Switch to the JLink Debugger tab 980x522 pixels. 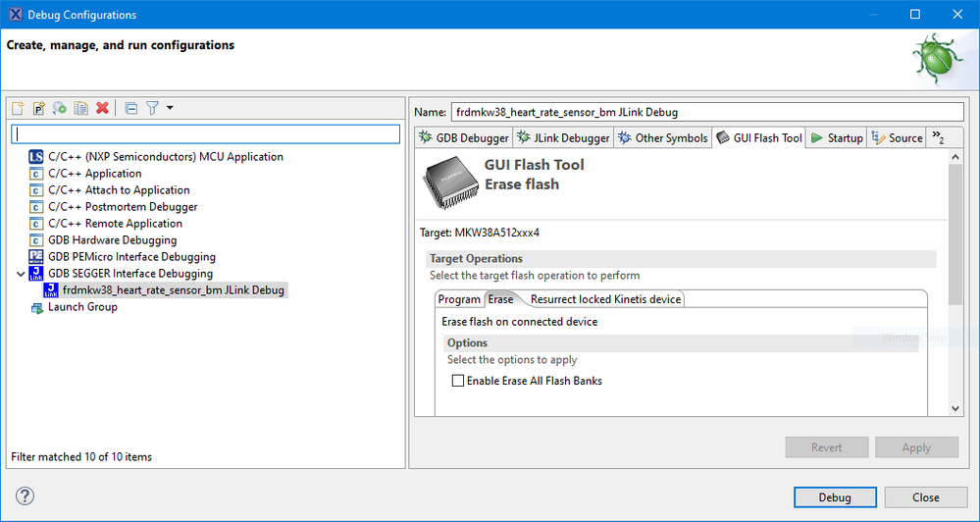(563, 138)
